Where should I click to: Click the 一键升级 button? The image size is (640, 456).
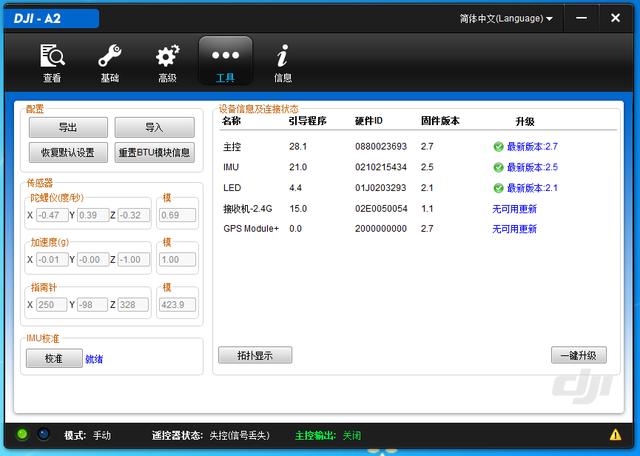tap(579, 355)
